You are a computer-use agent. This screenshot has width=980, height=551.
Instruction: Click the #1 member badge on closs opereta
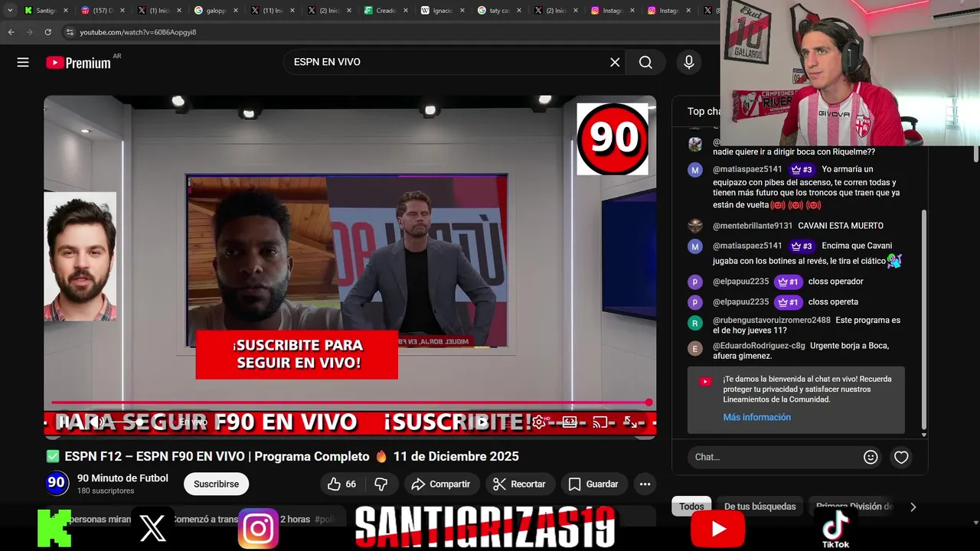click(788, 302)
